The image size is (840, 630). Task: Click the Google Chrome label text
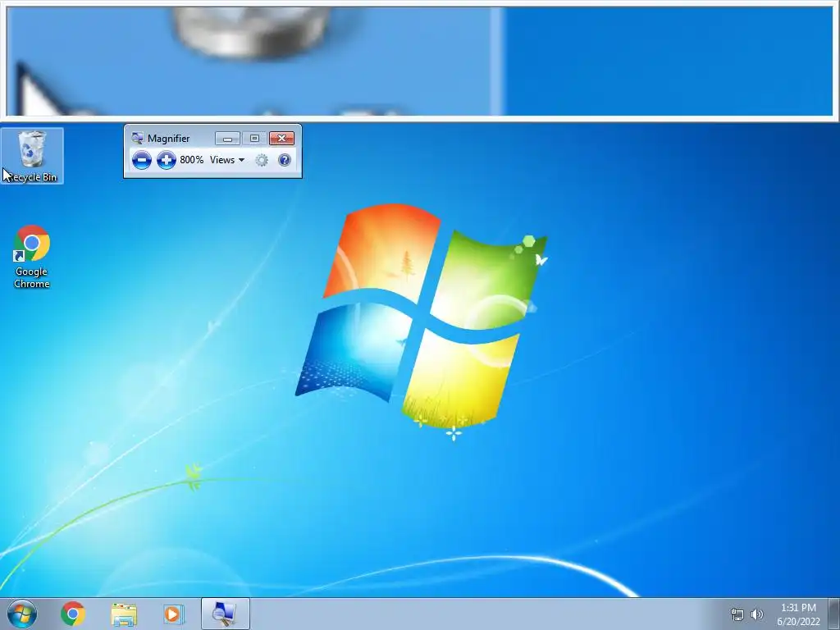pyautogui.click(x=32, y=277)
